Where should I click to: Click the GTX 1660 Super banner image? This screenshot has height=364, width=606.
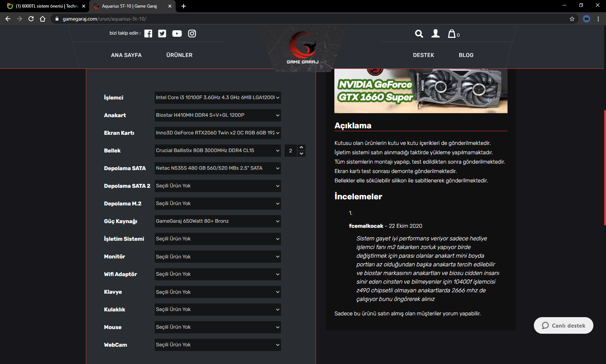pos(421,91)
